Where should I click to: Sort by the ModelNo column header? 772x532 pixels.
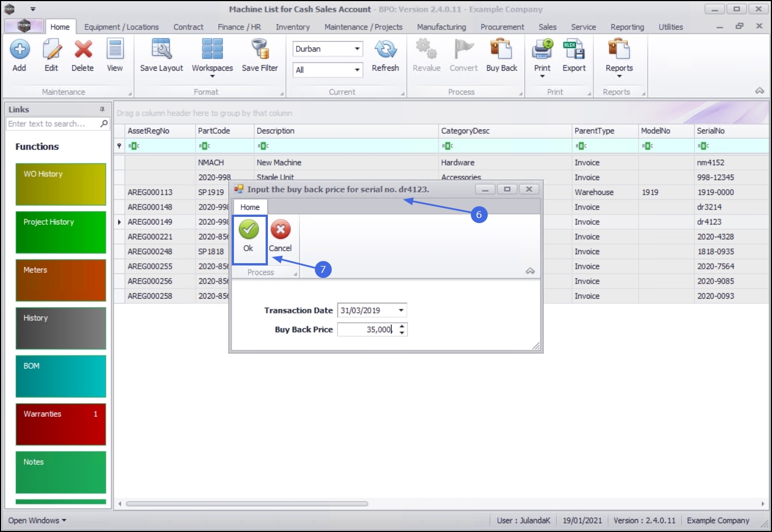(x=666, y=130)
